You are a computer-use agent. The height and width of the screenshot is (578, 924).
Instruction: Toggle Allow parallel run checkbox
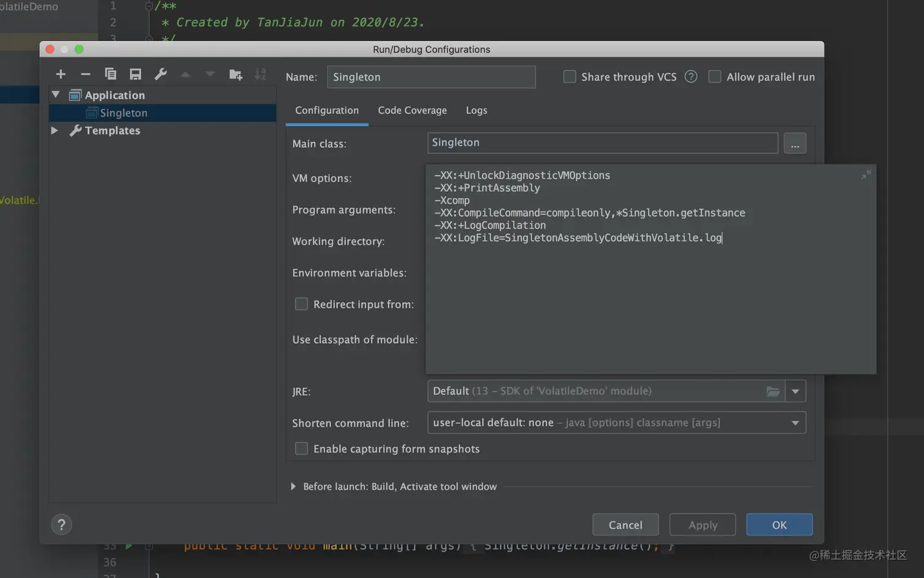[714, 76]
